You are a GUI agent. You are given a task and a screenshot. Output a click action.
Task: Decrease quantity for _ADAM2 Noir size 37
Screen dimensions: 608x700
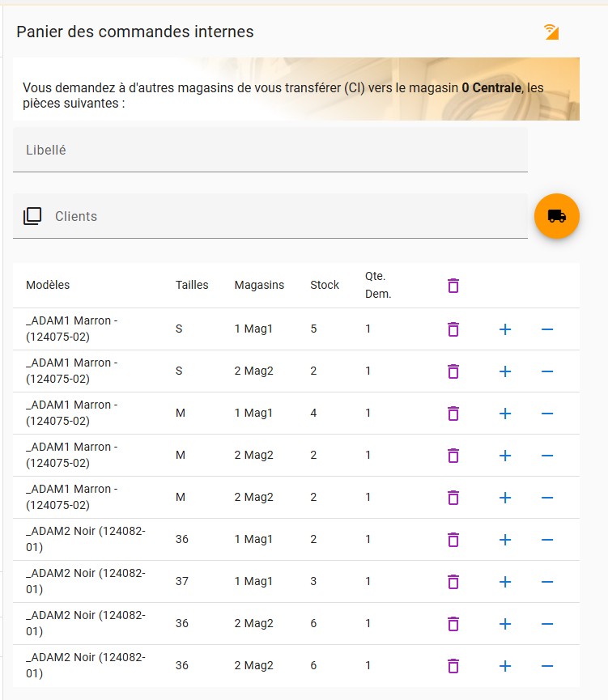pos(547,581)
